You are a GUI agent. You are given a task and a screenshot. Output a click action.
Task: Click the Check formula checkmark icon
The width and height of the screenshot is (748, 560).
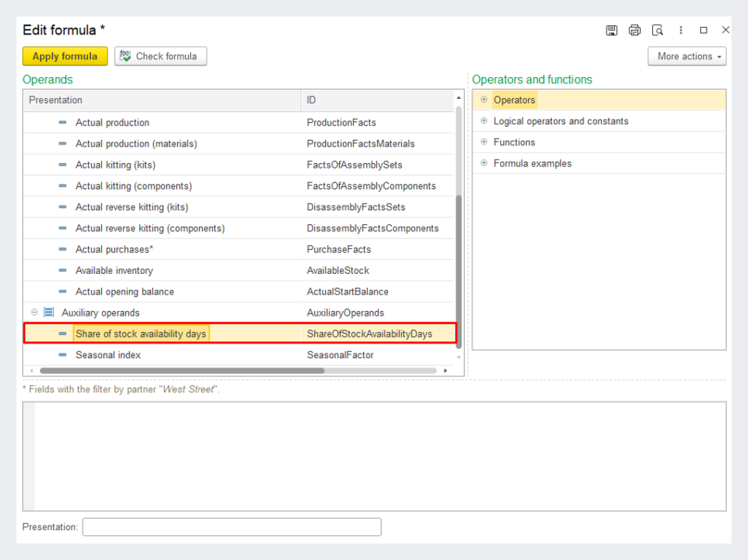pos(125,56)
